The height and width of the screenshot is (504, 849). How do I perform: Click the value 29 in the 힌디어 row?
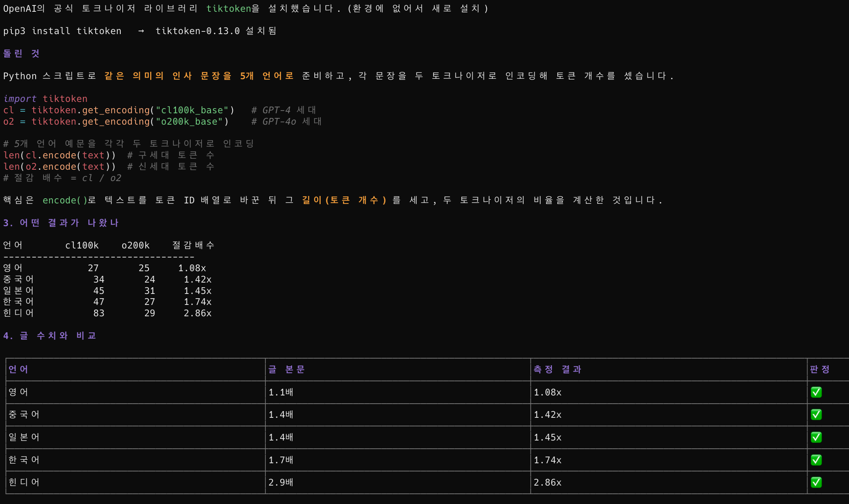click(150, 313)
